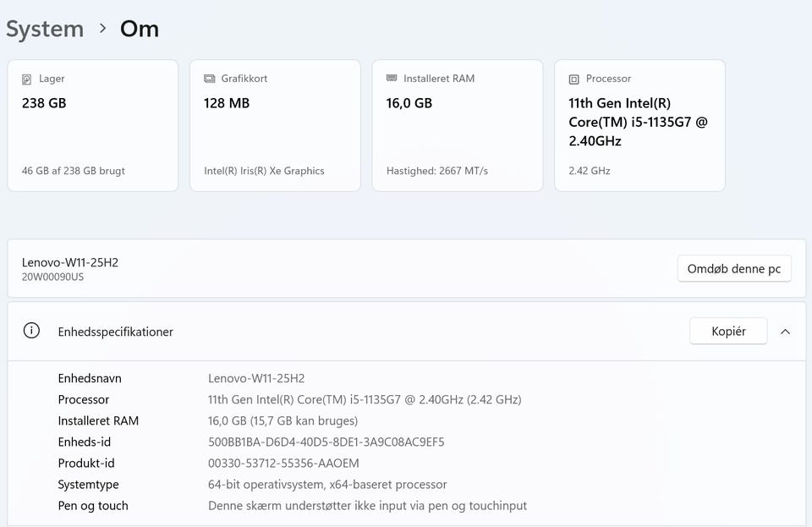Click the Installeret RAM memory icon
This screenshot has width=812, height=527.
point(392,79)
